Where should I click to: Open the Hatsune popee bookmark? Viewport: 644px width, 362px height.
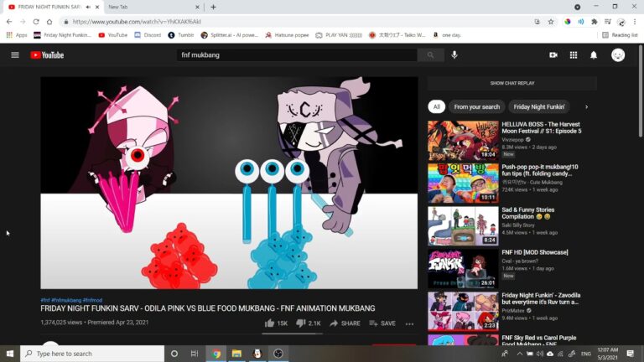tap(287, 35)
